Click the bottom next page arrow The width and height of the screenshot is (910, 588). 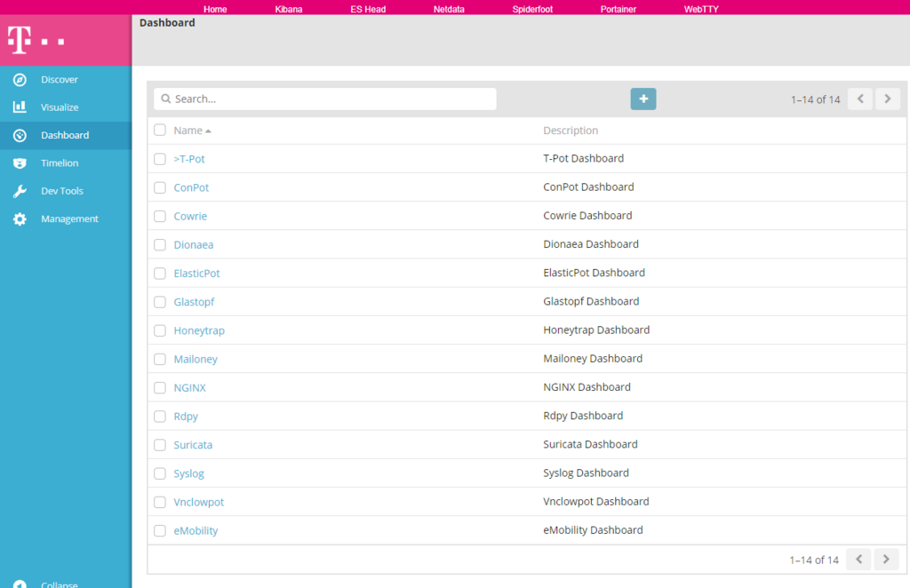886,560
